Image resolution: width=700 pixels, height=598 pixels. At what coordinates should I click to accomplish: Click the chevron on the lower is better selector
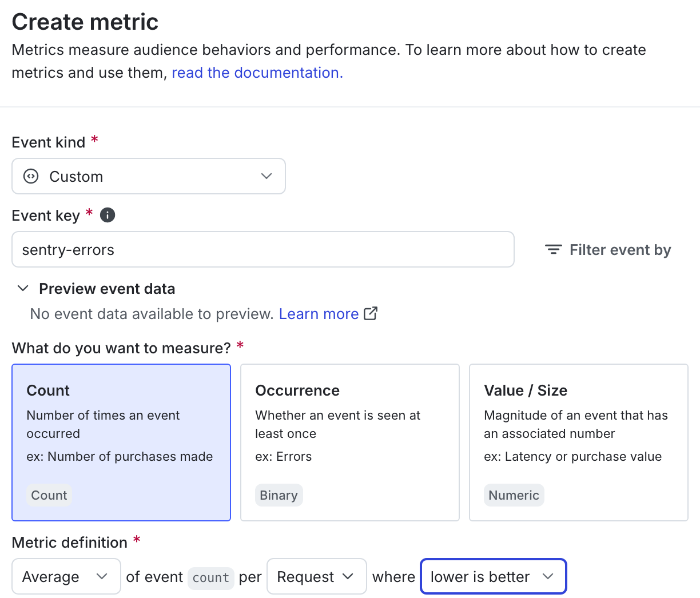pos(548,576)
